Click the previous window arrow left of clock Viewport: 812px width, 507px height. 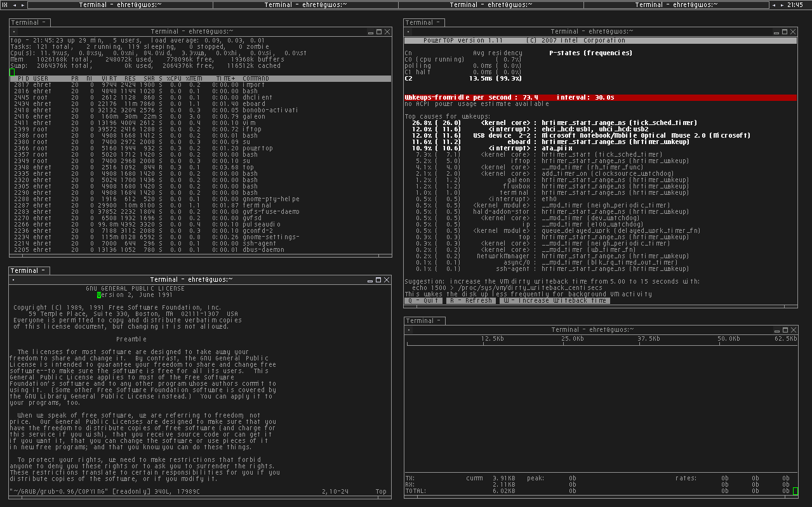(x=775, y=5)
